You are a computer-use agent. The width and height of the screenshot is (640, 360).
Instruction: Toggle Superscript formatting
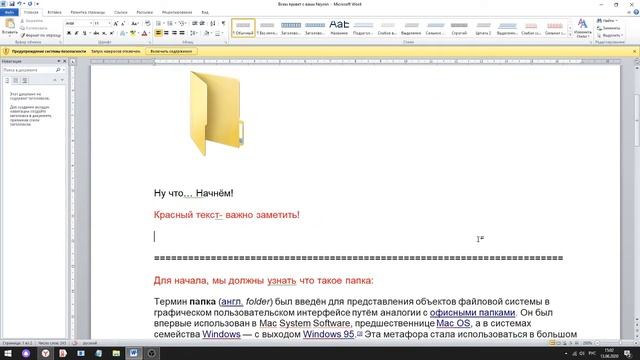point(111,33)
